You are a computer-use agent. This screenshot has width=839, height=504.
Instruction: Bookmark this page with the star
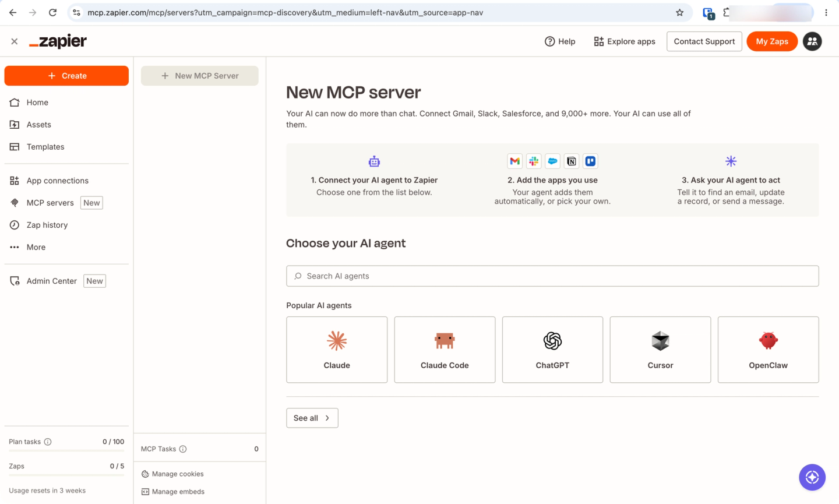tap(679, 12)
